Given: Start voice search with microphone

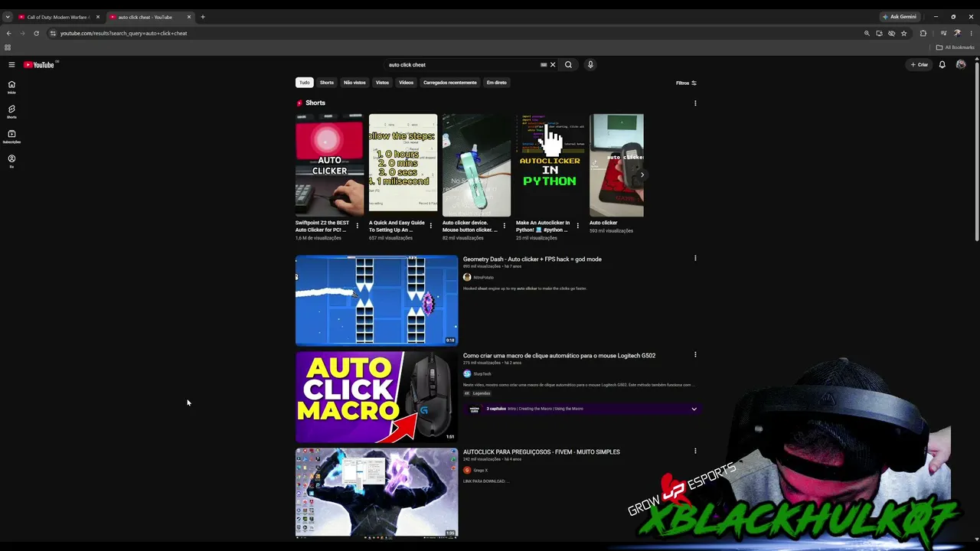Looking at the screenshot, I should pyautogui.click(x=590, y=65).
